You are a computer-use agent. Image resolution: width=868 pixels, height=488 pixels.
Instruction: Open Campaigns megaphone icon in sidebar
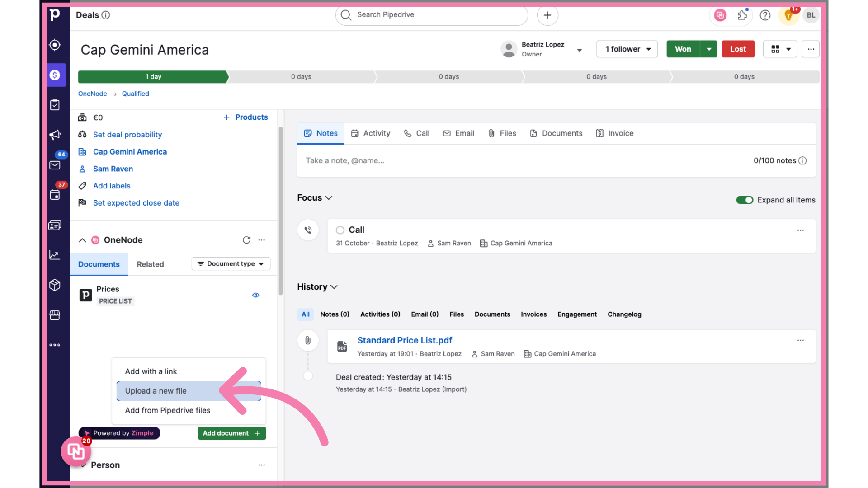pyautogui.click(x=55, y=135)
